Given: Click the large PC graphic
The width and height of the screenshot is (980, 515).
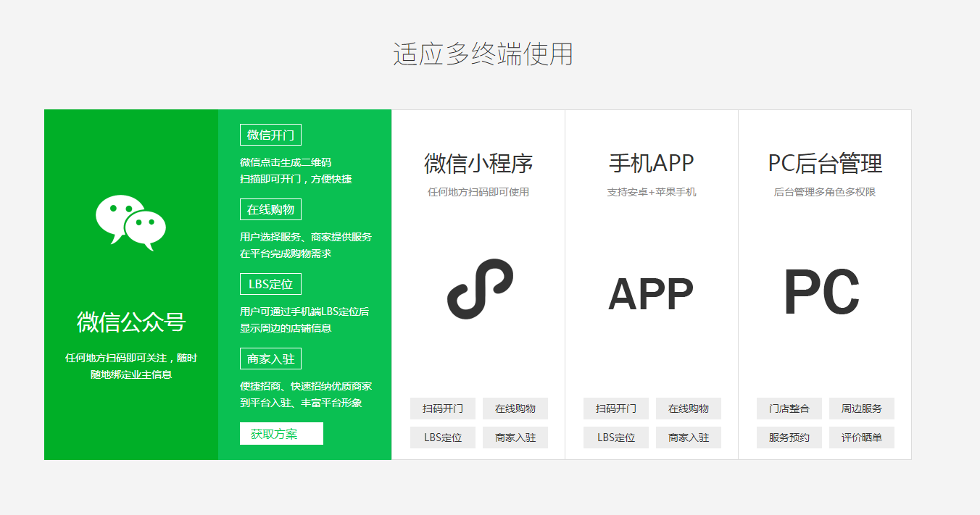Looking at the screenshot, I should 821,293.
